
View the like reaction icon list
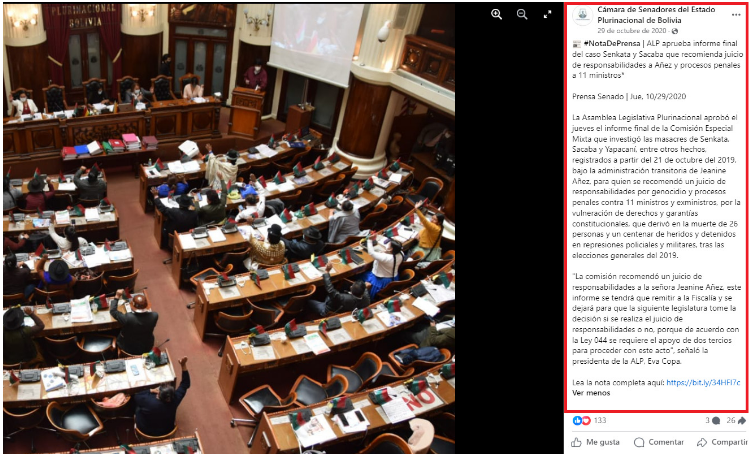pos(576,420)
